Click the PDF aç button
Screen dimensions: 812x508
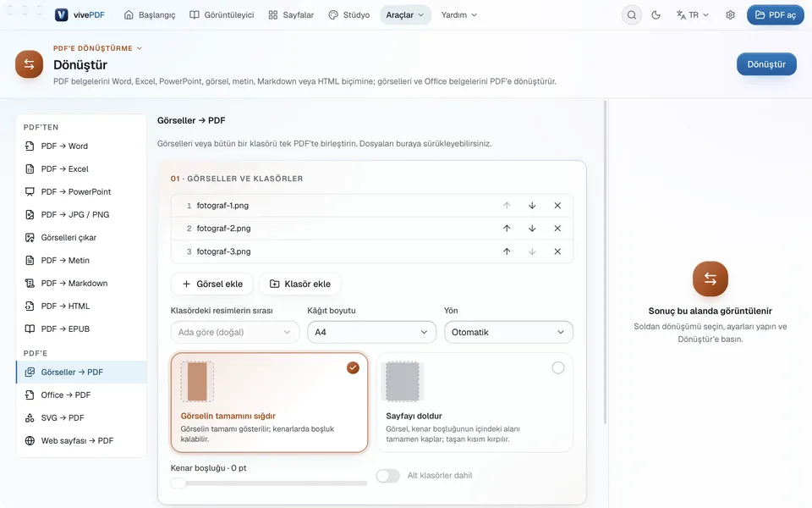(776, 15)
